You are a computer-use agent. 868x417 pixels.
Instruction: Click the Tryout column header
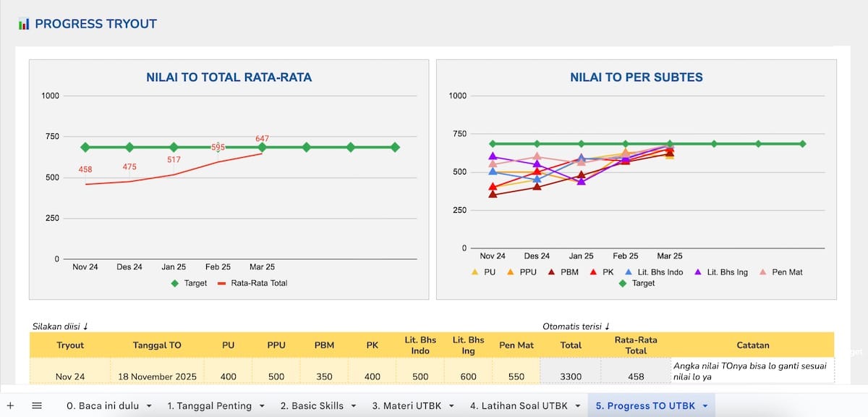70,345
